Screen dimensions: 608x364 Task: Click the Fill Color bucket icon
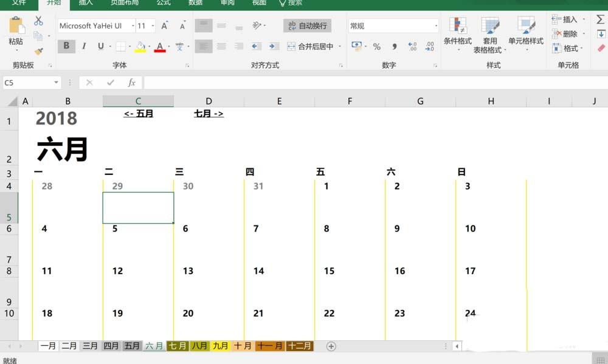(x=140, y=46)
